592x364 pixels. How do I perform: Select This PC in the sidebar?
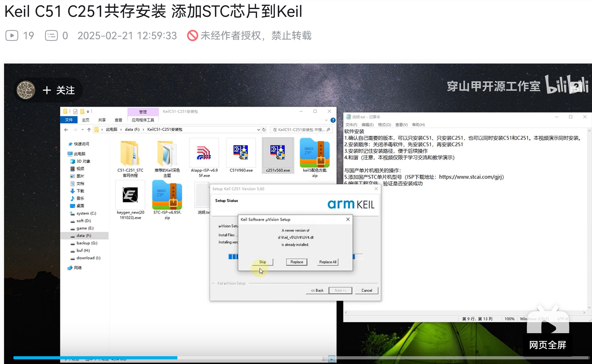(x=77, y=154)
